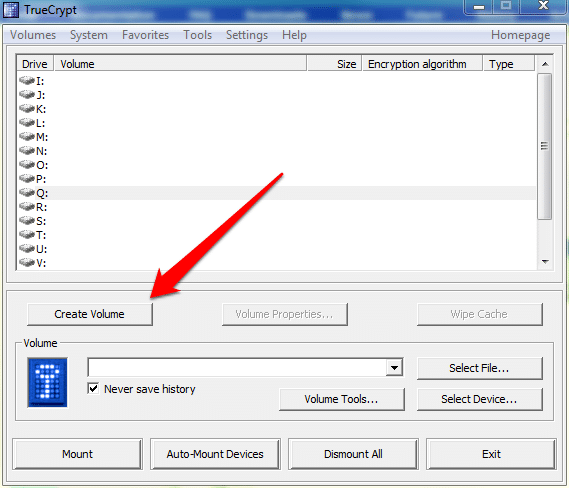Select drive icon for N:
The height and width of the screenshot is (488, 569).
[27, 150]
